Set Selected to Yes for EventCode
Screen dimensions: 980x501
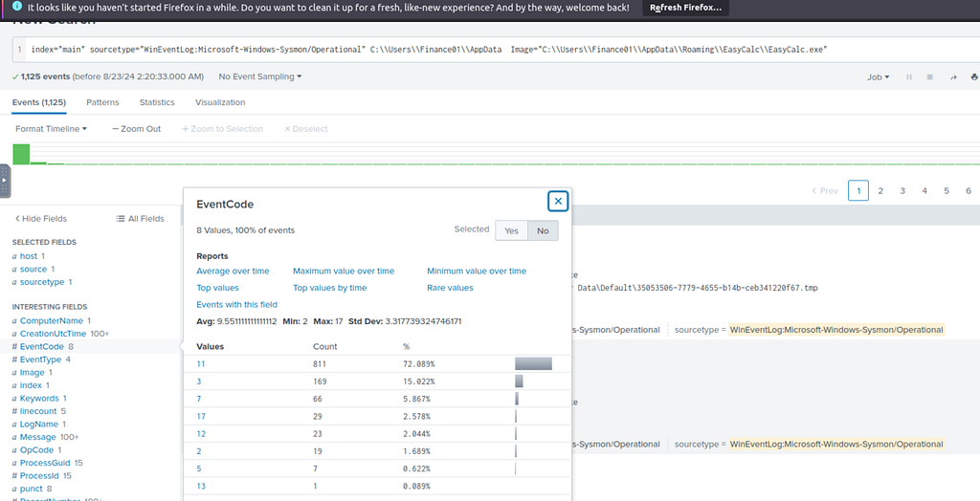511,230
